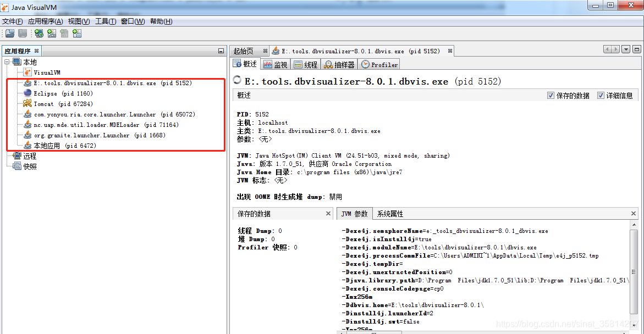Select the JVM 参数 tab

point(354,214)
